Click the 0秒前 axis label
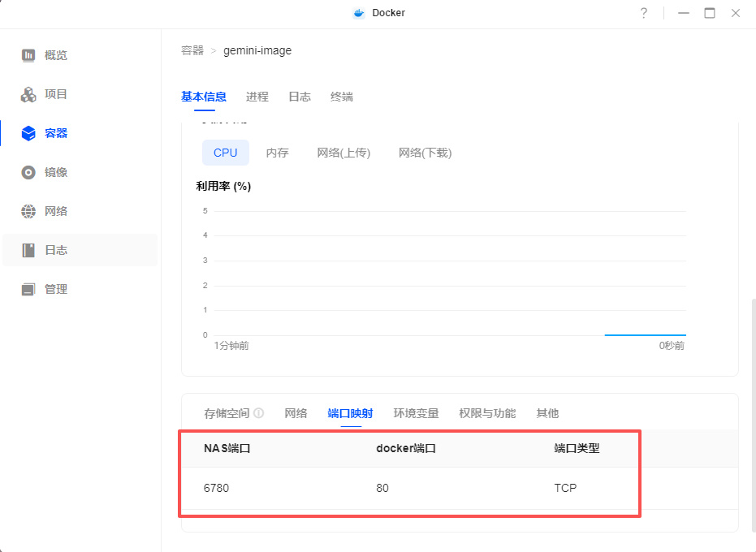Viewport: 756px width, 552px height. 672,346
